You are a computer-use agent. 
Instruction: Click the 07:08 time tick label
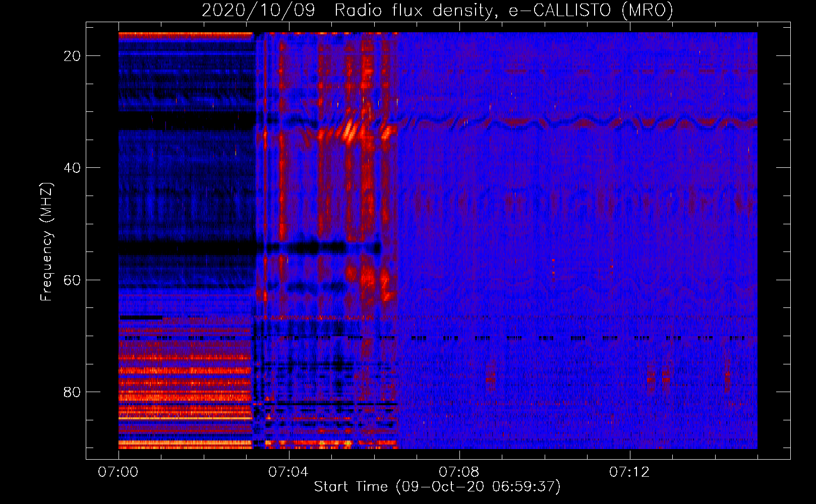[459, 472]
